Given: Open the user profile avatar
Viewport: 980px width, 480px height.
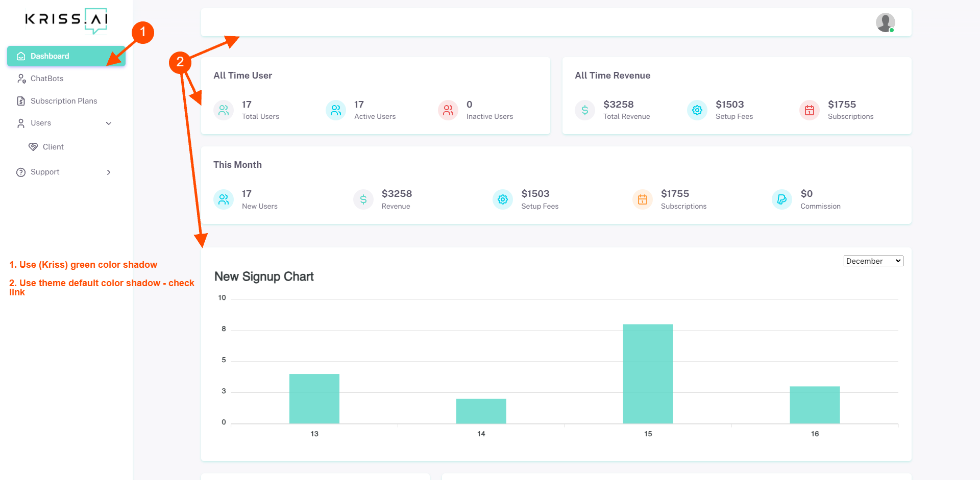Looking at the screenshot, I should (885, 22).
